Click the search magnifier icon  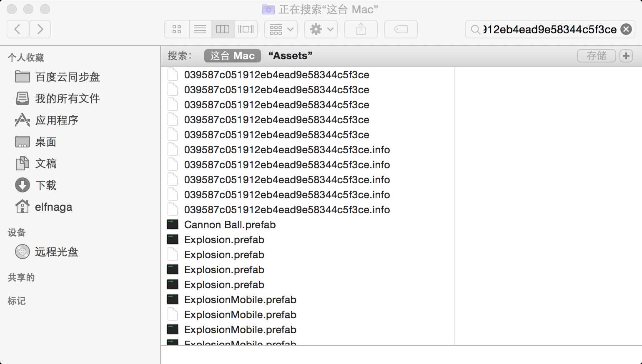click(475, 30)
